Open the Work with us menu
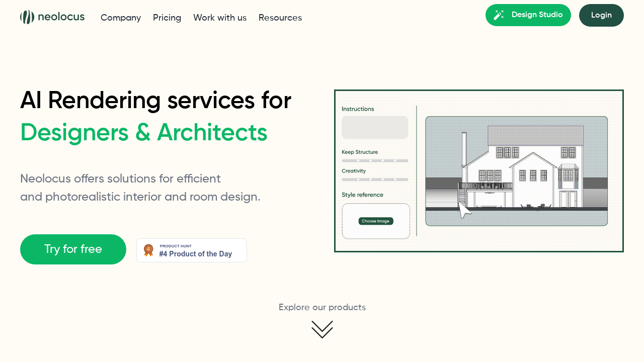 point(220,18)
